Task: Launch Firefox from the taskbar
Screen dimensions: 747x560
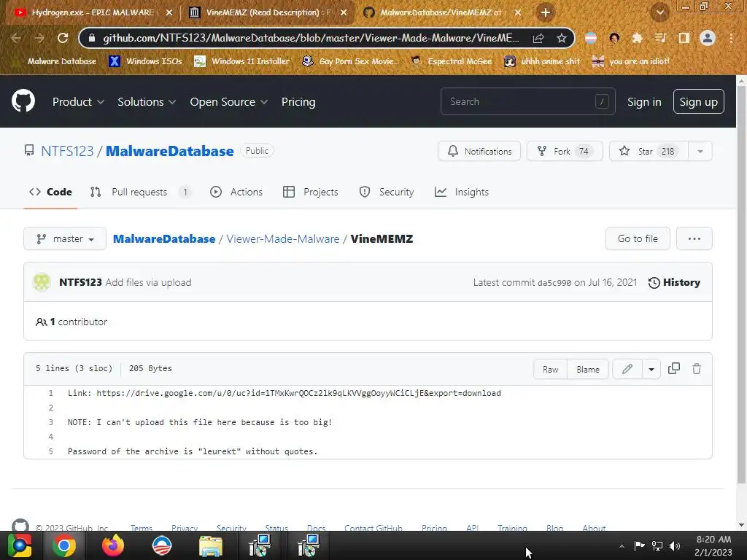Action: [x=113, y=545]
